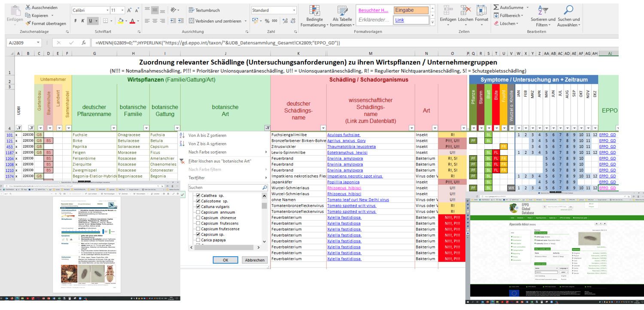Click the Ausschneiden scissors icon
Viewport: 644px width, 310px height.
[x=28, y=7]
